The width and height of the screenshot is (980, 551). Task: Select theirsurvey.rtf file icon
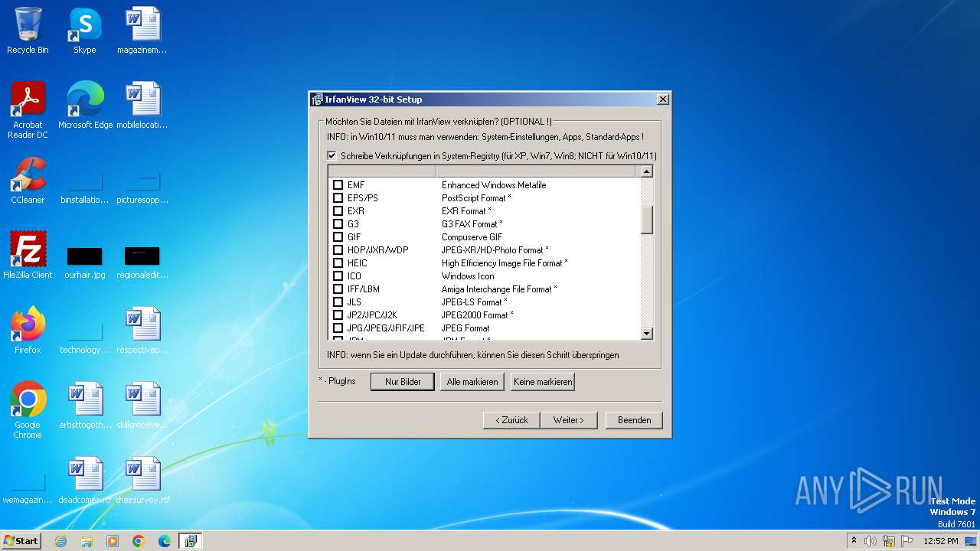(x=142, y=481)
